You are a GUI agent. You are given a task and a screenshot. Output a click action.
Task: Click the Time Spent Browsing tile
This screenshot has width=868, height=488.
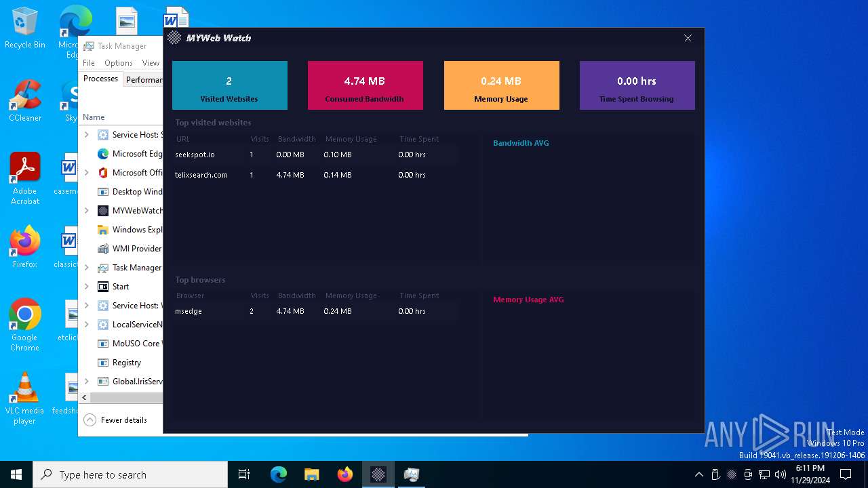pos(637,85)
